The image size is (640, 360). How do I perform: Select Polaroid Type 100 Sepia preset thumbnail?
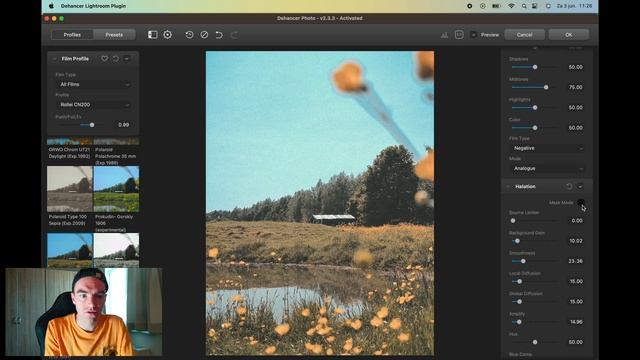(x=70, y=189)
